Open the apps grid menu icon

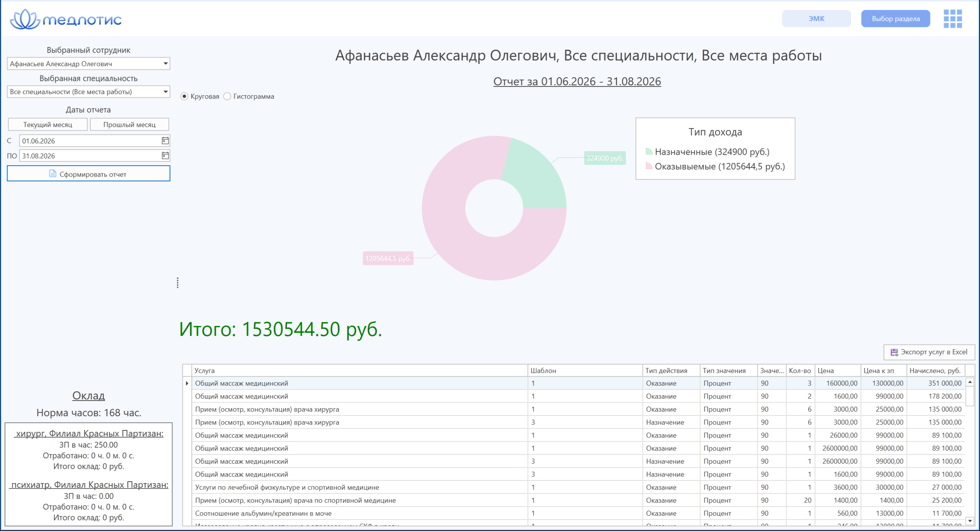pyautogui.click(x=953, y=19)
